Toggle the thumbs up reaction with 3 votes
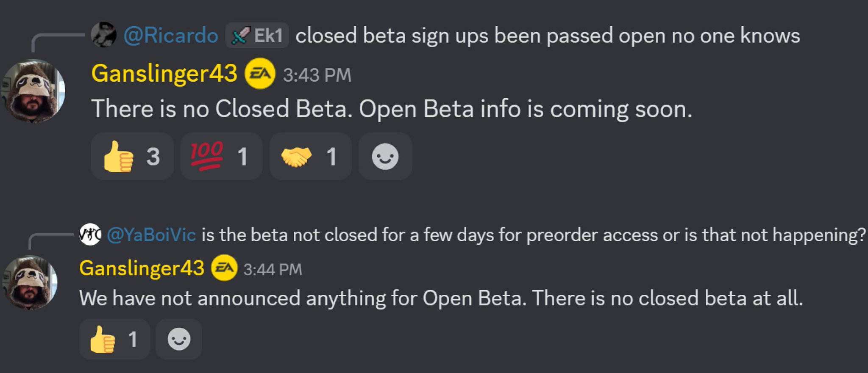 tap(132, 157)
